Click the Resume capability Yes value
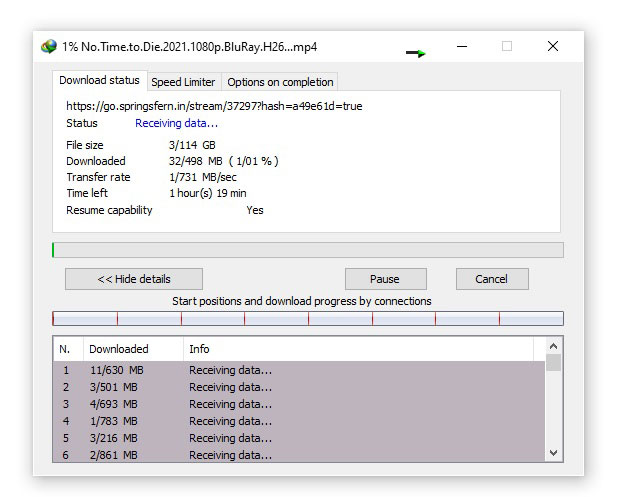The height and width of the screenshot is (497, 619). click(255, 210)
